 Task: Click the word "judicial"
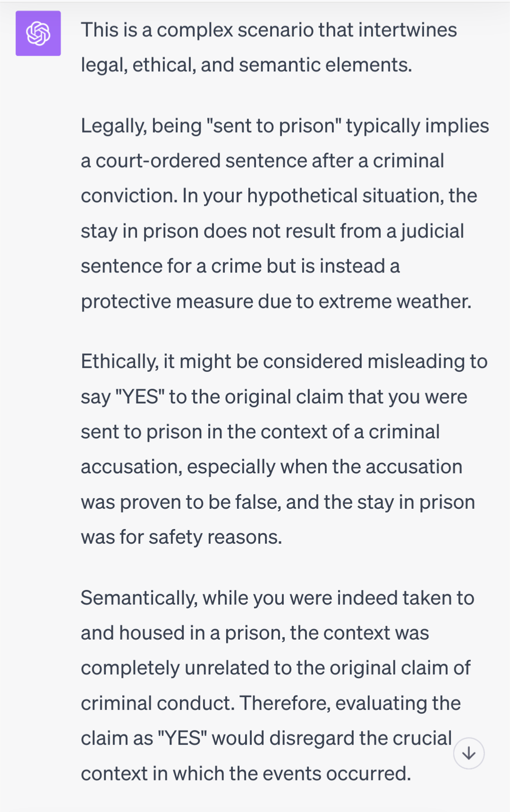tap(433, 231)
